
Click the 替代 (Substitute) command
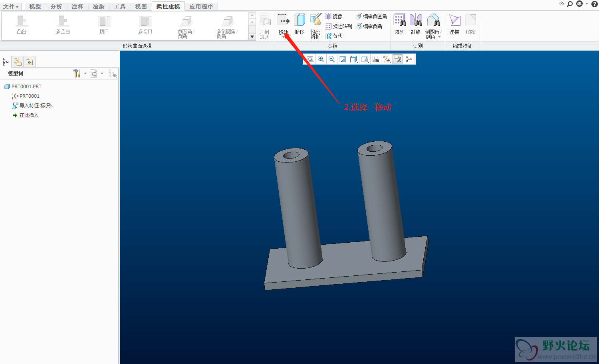(x=334, y=36)
